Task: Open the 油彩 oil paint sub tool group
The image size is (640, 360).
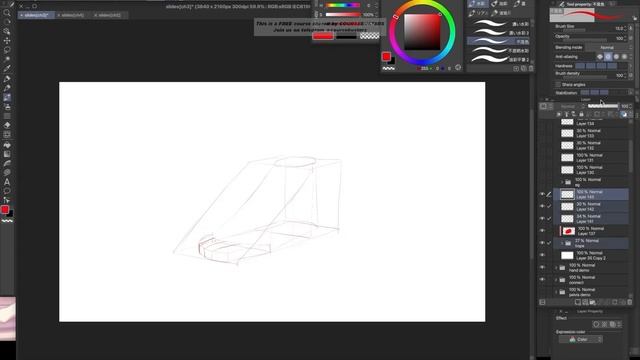Action: coord(500,4)
